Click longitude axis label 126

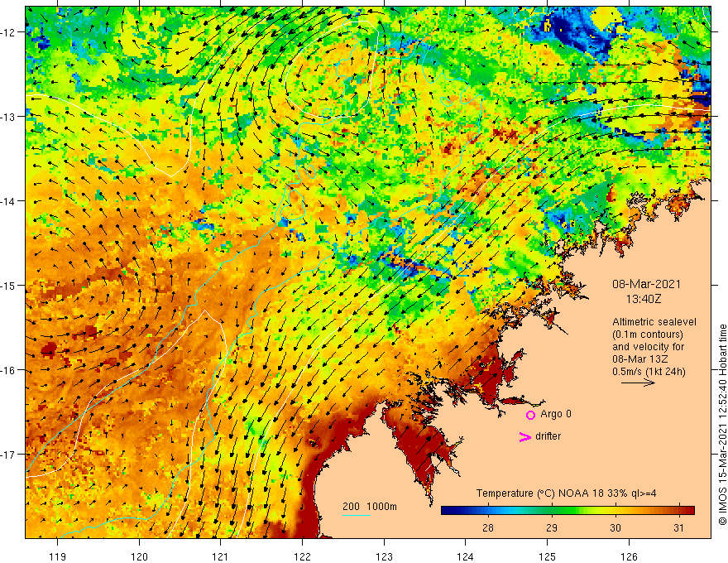coord(629,556)
